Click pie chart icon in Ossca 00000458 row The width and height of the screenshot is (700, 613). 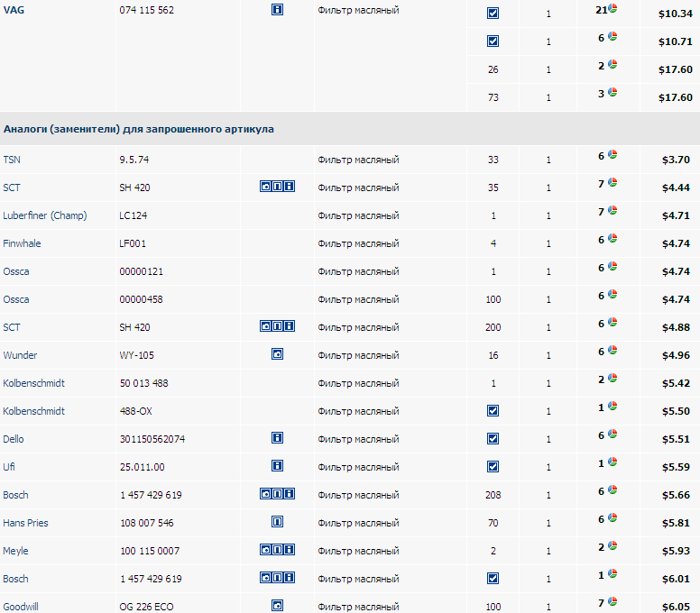612,294
